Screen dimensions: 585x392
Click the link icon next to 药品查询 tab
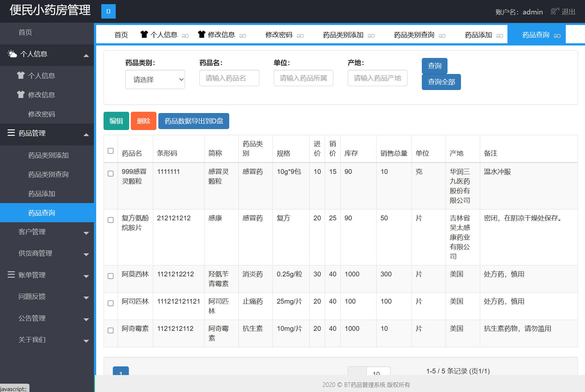coord(558,35)
